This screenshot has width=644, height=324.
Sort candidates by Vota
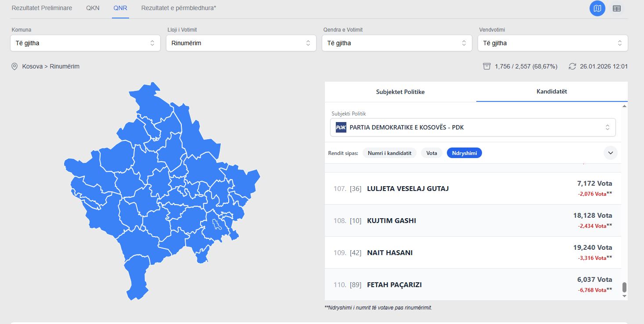coord(432,153)
